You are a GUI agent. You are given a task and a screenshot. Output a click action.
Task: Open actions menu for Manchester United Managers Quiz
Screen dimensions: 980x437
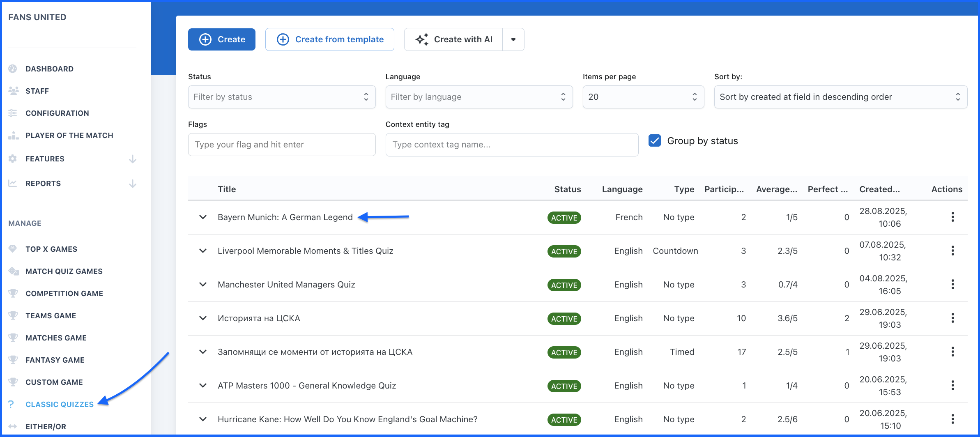(952, 284)
